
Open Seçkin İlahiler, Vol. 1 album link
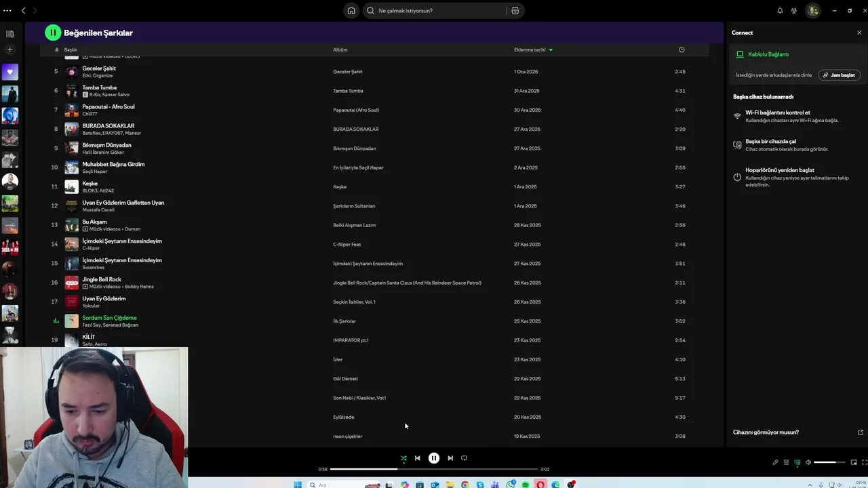354,302
